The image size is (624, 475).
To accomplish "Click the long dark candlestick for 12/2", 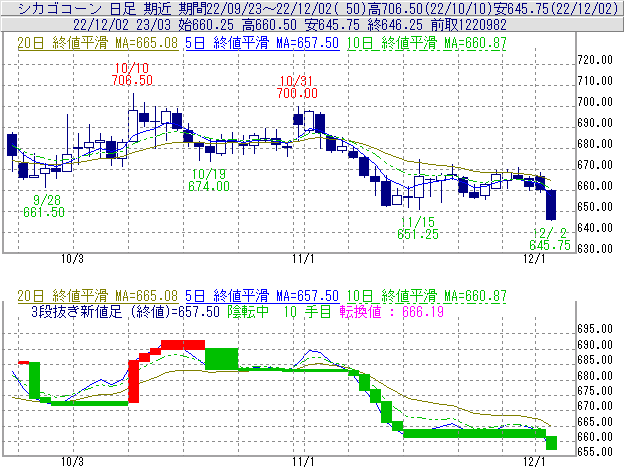I will [x=551, y=204].
